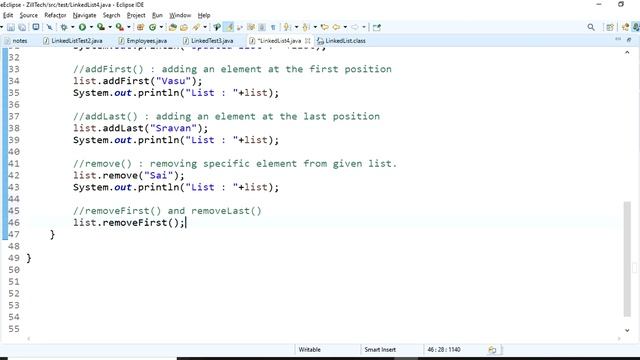
Task: Click the Open Type icon
Action: point(173,27)
